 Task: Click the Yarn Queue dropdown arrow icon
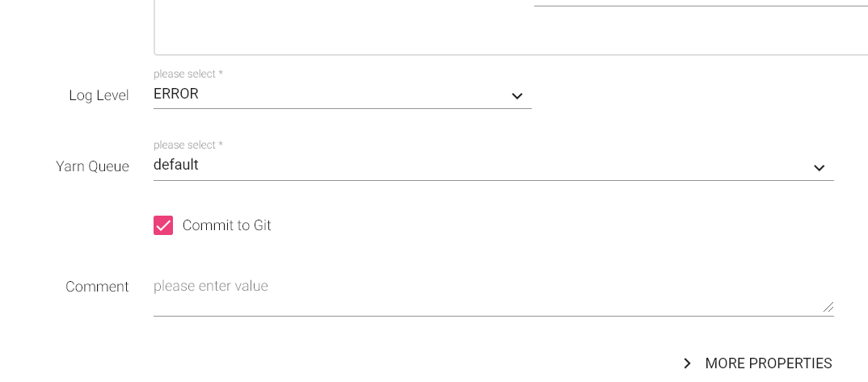819,167
